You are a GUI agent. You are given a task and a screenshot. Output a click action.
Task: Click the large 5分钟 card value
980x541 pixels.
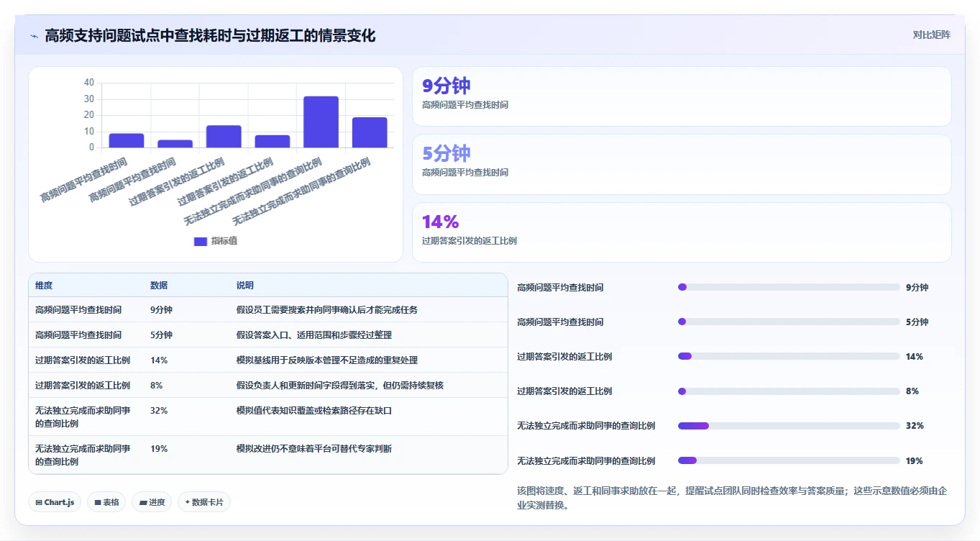coord(446,153)
